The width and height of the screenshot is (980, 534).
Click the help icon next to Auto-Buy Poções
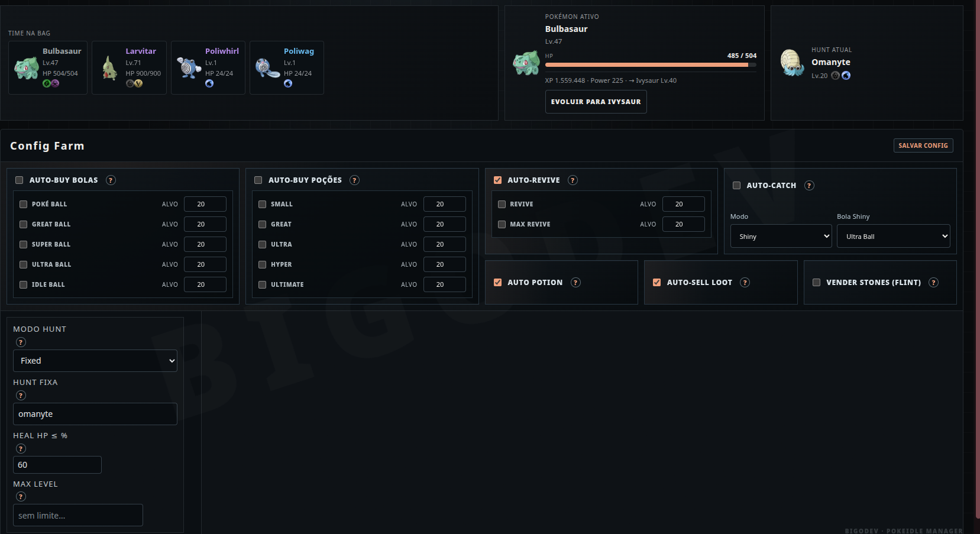point(354,180)
